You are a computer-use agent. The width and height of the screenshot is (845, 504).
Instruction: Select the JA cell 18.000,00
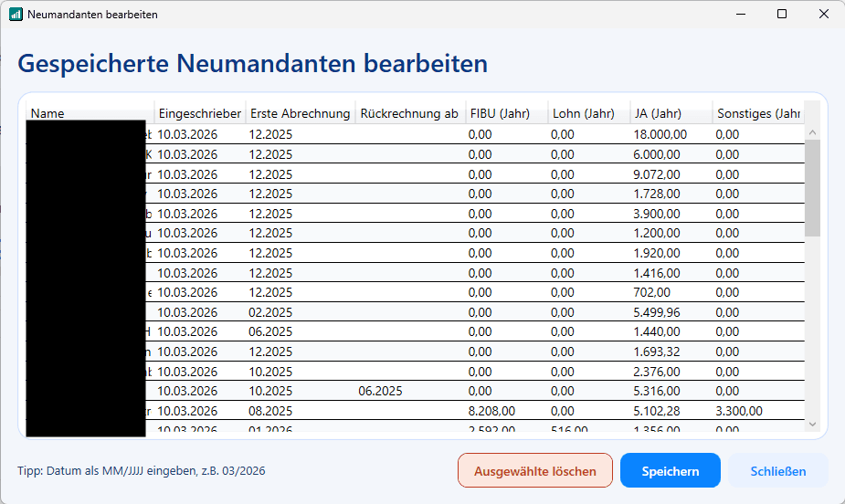point(671,134)
